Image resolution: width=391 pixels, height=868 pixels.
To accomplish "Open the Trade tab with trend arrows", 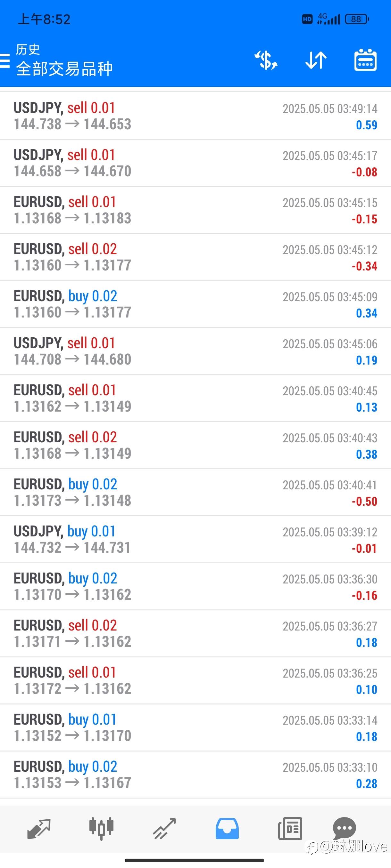I will pyautogui.click(x=164, y=829).
